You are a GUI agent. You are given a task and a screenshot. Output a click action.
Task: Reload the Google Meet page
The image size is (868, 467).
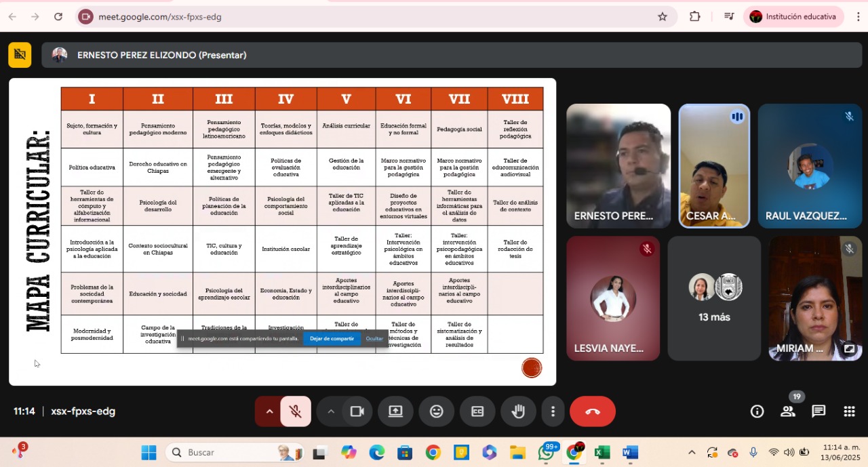[x=58, y=17]
